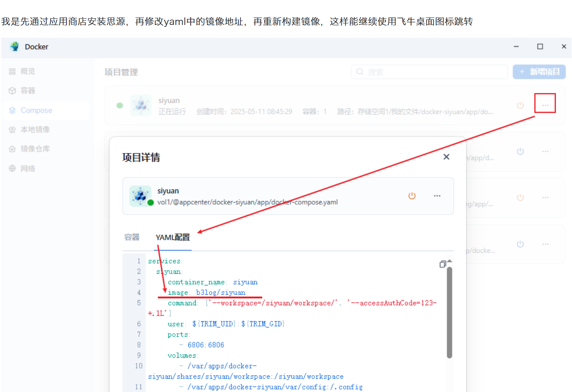The height and width of the screenshot is (392, 572).
Task: Open 镜像仓库 image registry
Action: [30, 149]
